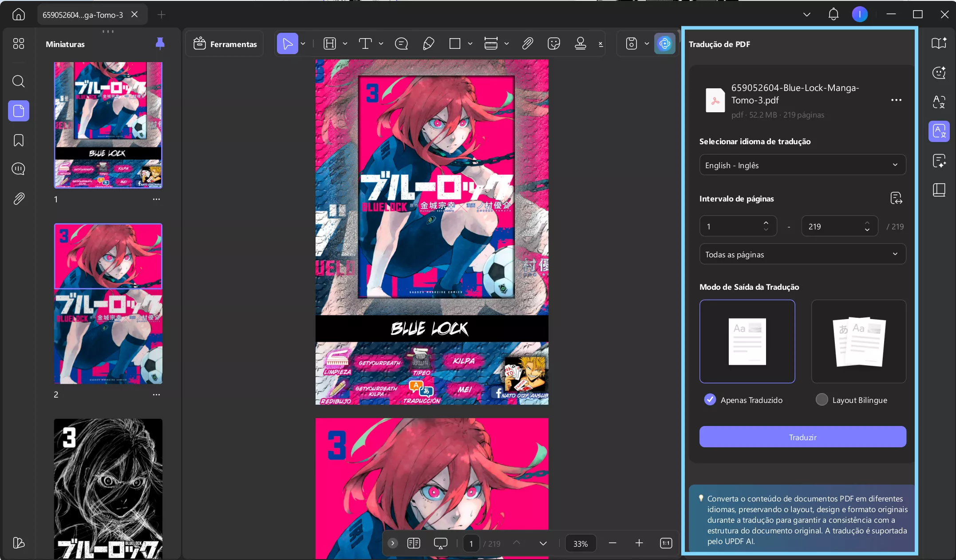Image resolution: width=956 pixels, height=560 pixels.
Task: Open the AI summary note icon
Action: click(x=939, y=161)
